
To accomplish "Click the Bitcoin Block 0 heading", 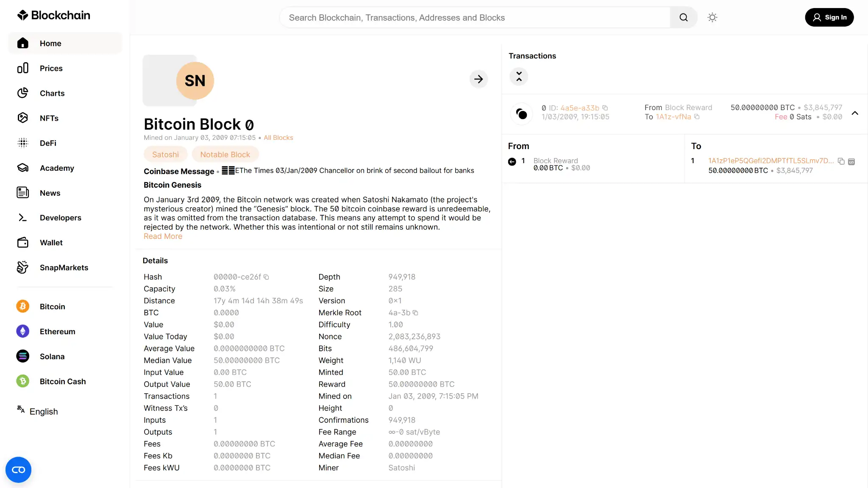I will (x=199, y=124).
